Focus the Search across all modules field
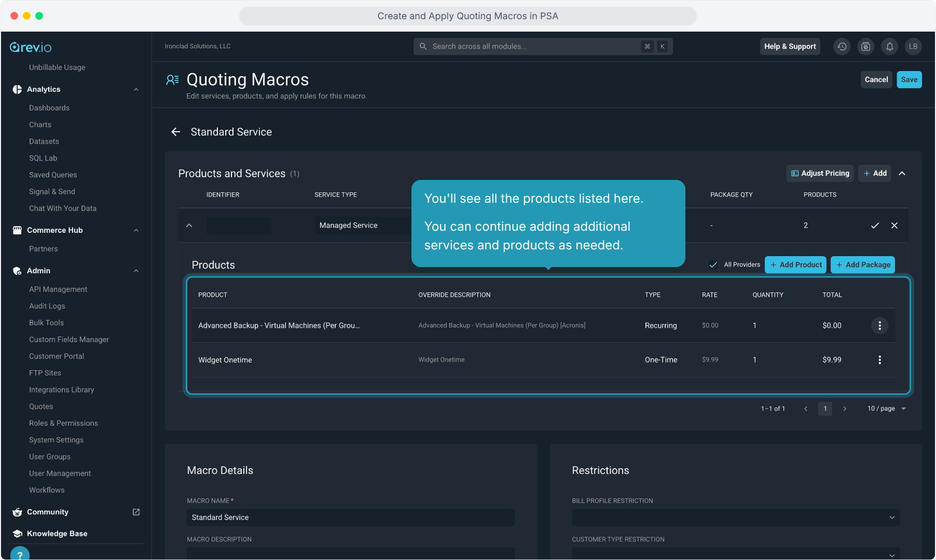Image resolution: width=936 pixels, height=560 pixels. click(x=543, y=47)
